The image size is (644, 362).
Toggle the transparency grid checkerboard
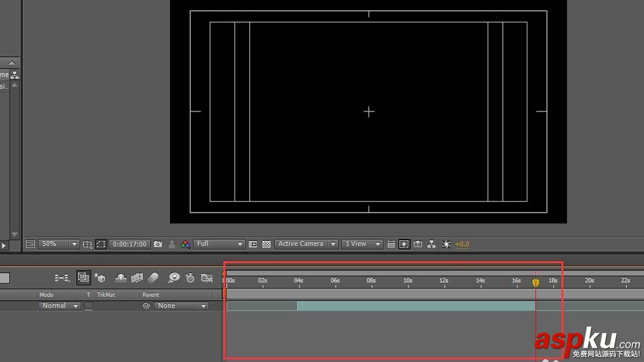(267, 244)
